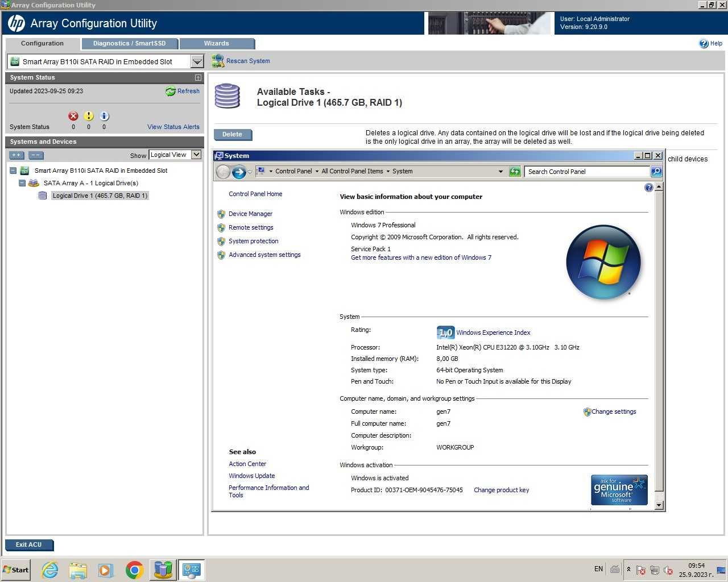Open the Diagnostics / SmartSSD tab
This screenshot has height=582, width=728.
129,43
